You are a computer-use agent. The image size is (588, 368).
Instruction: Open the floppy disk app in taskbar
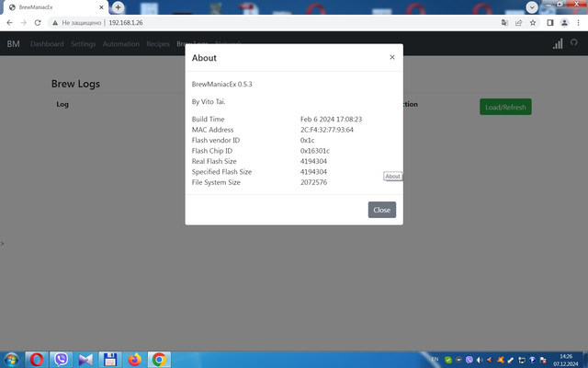click(x=110, y=360)
